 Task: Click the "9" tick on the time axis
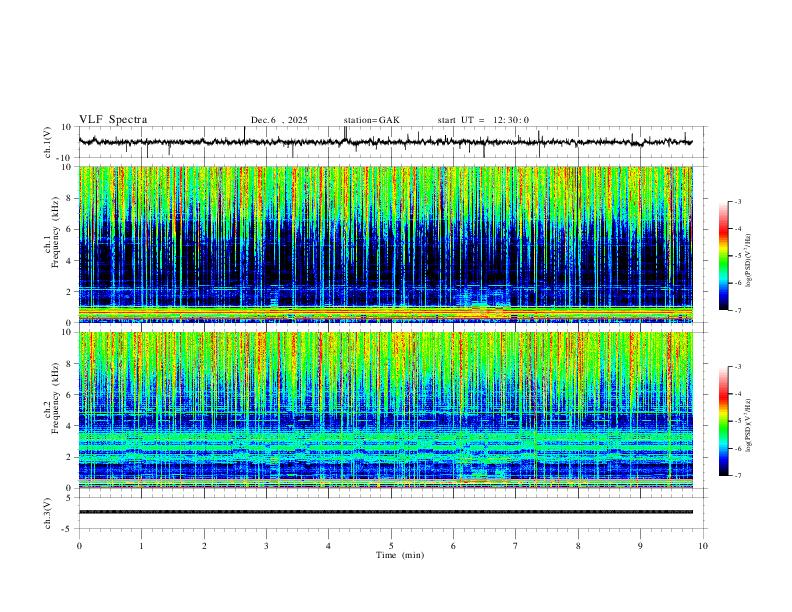click(640, 546)
